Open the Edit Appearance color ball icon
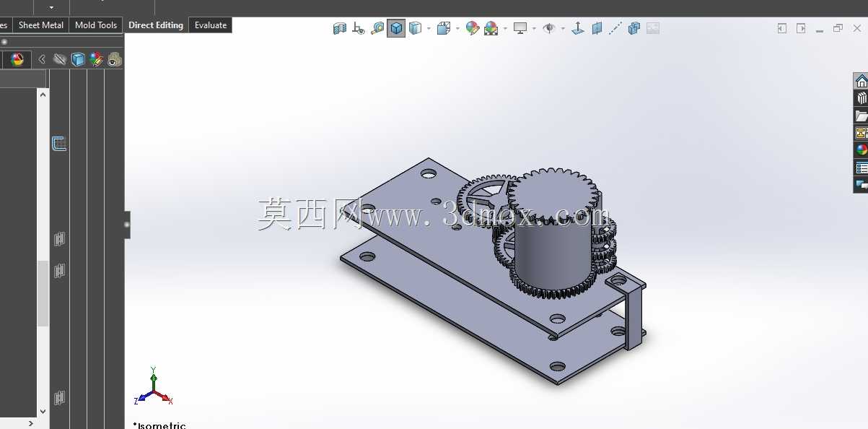This screenshot has width=868, height=429. click(473, 28)
